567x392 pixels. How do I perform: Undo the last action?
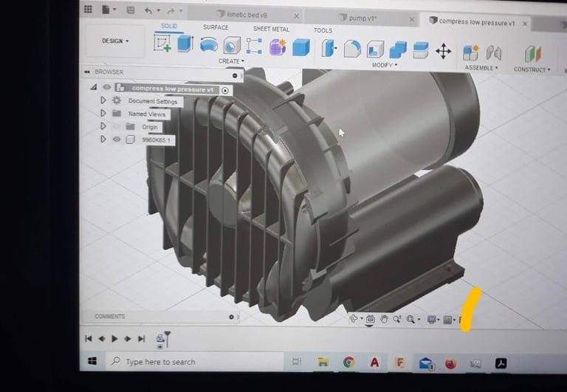click(148, 11)
